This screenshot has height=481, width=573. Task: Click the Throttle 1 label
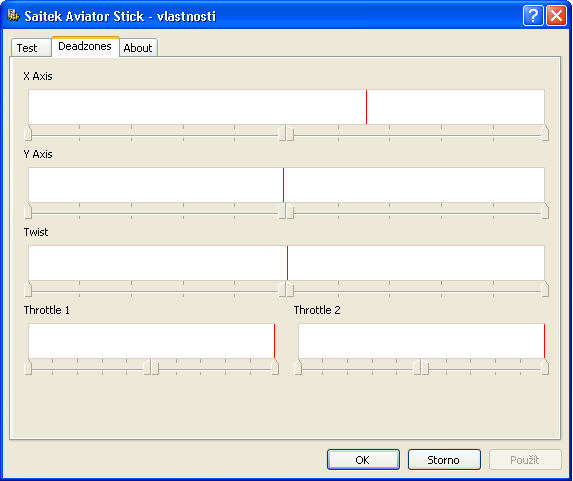click(47, 310)
